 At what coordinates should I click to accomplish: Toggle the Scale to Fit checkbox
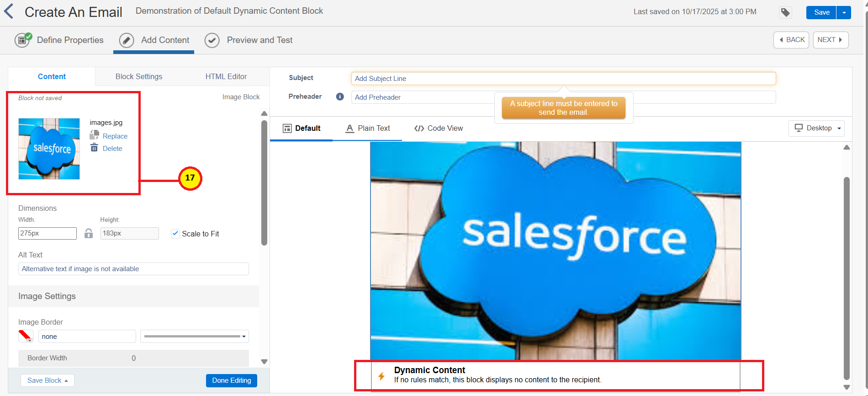coord(175,234)
